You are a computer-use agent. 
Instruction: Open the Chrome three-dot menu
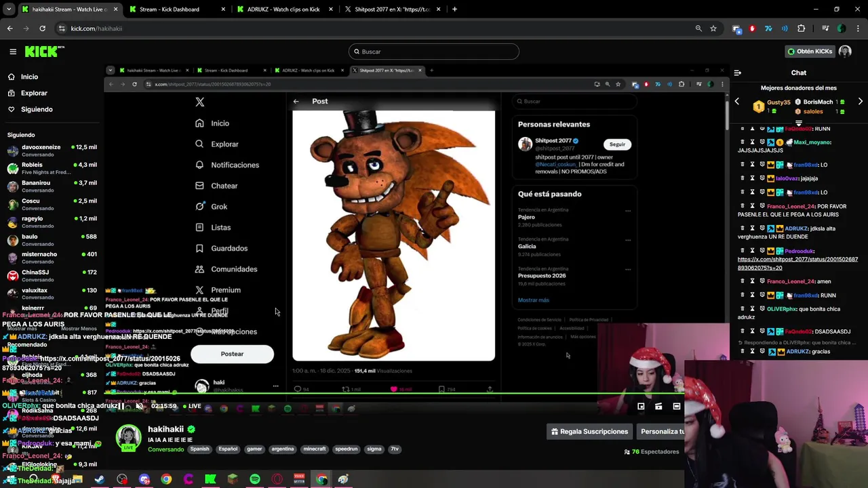(858, 28)
